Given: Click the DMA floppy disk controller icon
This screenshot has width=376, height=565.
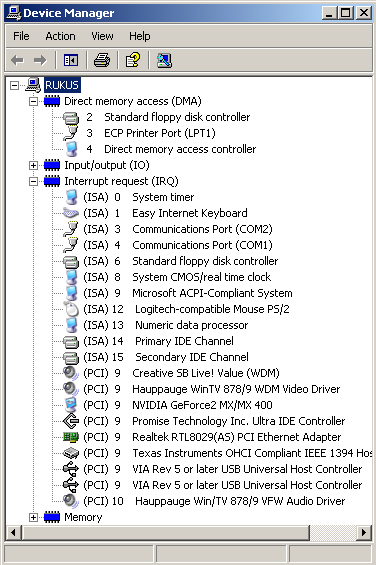Looking at the screenshot, I should pyautogui.click(x=71, y=117).
